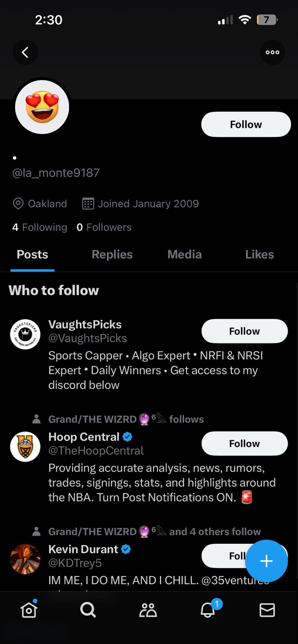Open the Home feed icon
This screenshot has height=644, width=298.
(29, 610)
